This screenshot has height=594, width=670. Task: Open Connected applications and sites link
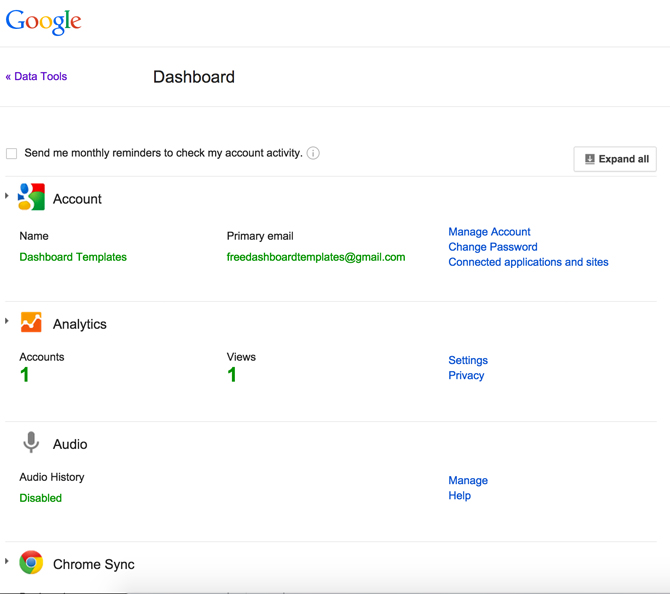[528, 262]
